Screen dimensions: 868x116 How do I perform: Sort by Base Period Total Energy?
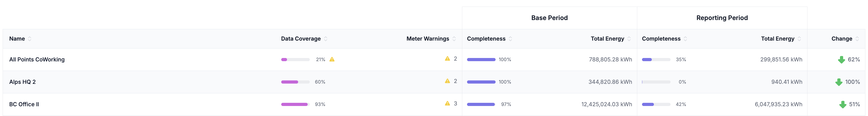[629, 39]
